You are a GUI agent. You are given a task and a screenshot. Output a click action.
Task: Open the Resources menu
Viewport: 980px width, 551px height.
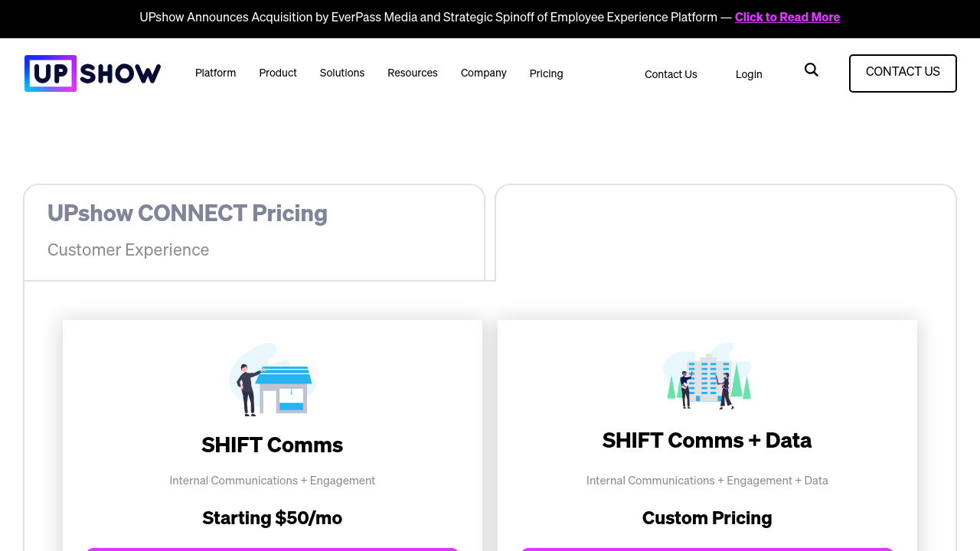coord(413,73)
